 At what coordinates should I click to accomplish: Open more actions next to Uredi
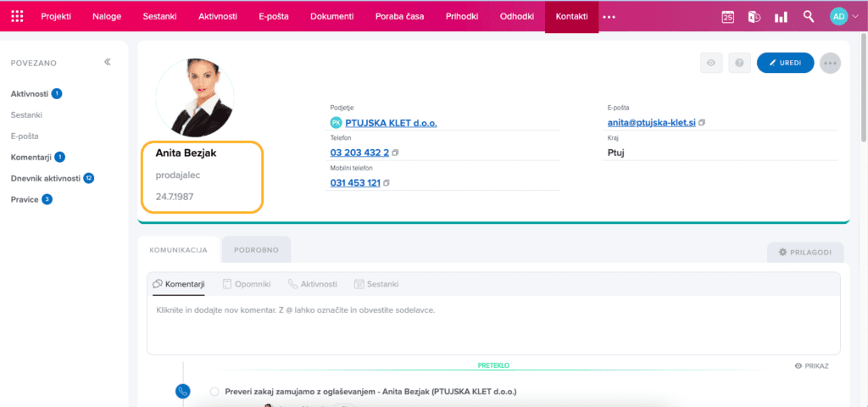pos(830,63)
